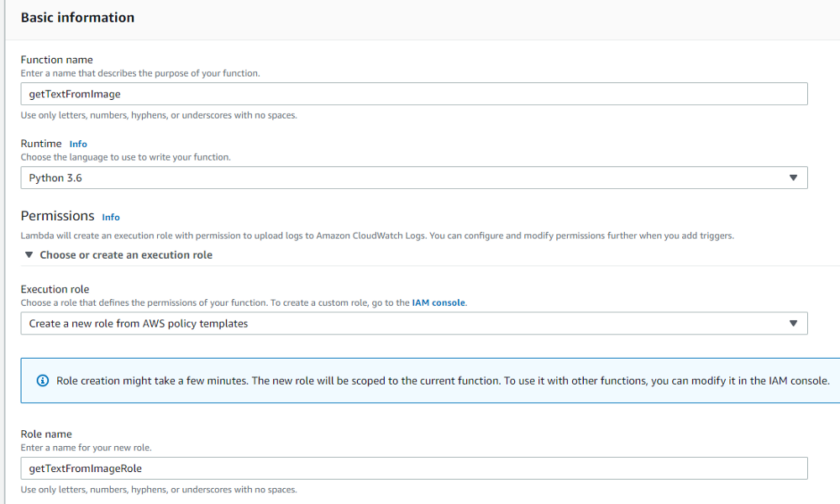Open the Info link beside Permissions heading
Image resolution: width=840 pixels, height=504 pixels.
pyautogui.click(x=111, y=217)
